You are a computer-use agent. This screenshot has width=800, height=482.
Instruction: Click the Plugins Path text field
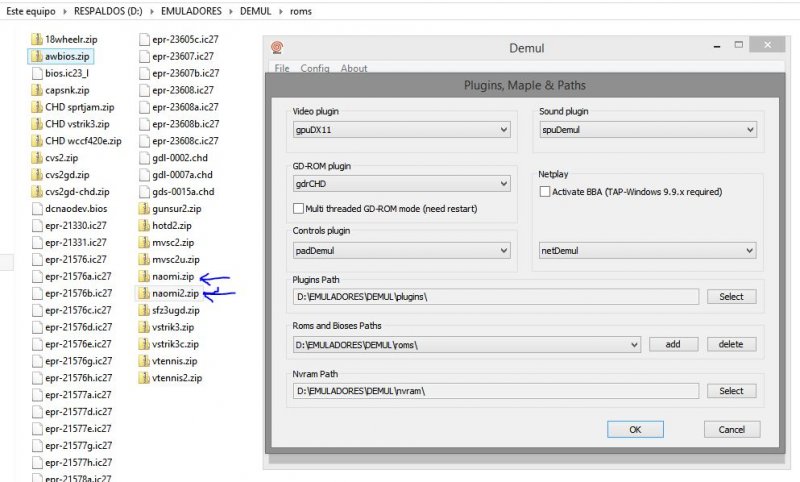click(x=495, y=296)
